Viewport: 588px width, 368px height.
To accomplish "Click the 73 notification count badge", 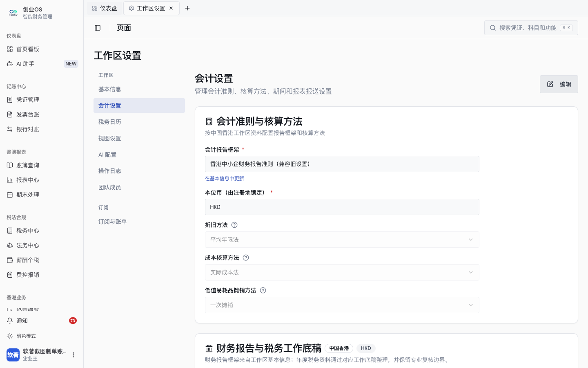I will tap(73, 321).
